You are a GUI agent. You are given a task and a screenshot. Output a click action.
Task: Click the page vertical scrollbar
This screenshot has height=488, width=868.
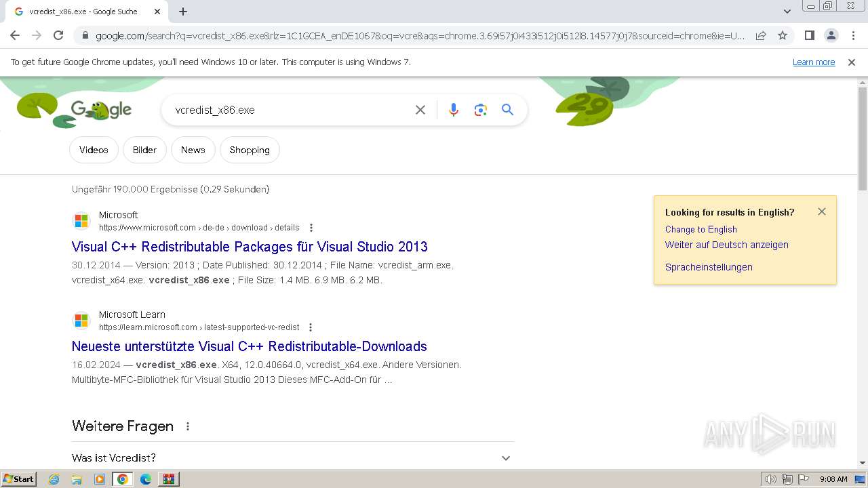863,139
